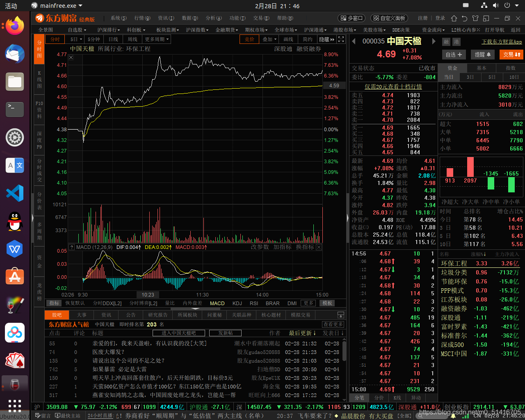Click 下载东方财富App link
The height and width of the screenshot is (420, 525).
(x=502, y=42)
